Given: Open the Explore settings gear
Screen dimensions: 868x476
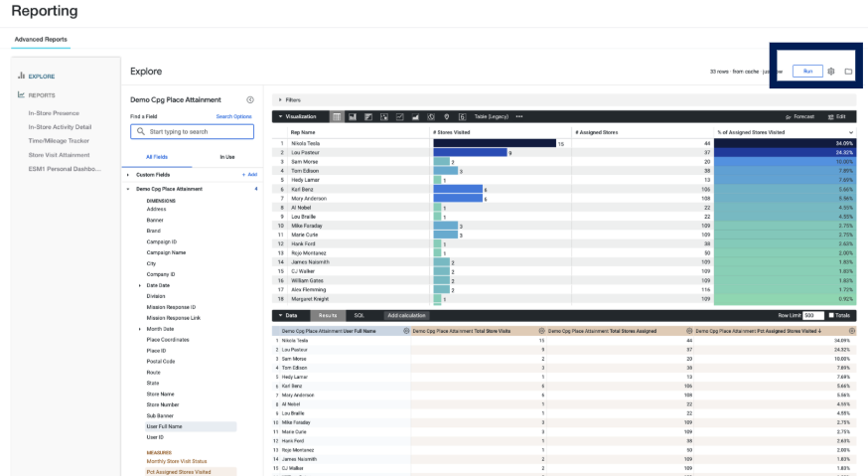Looking at the screenshot, I should 831,72.
